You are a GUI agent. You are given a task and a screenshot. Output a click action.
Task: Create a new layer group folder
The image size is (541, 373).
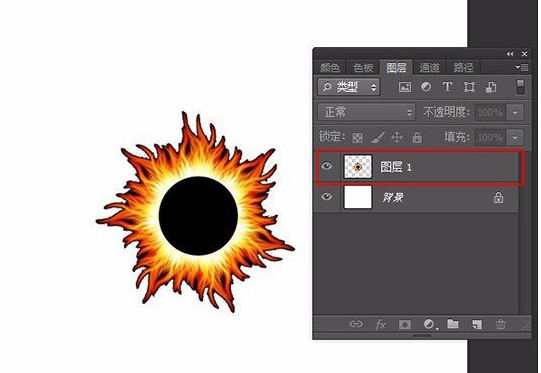453,324
